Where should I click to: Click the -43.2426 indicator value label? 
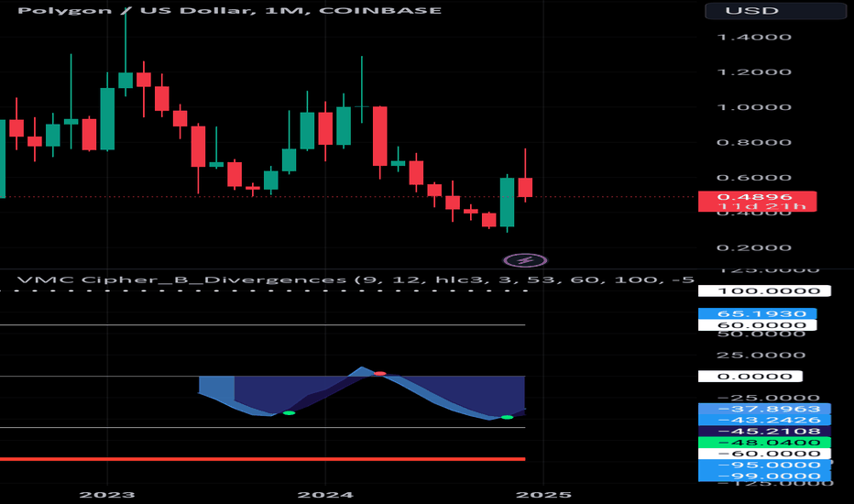coord(764,420)
